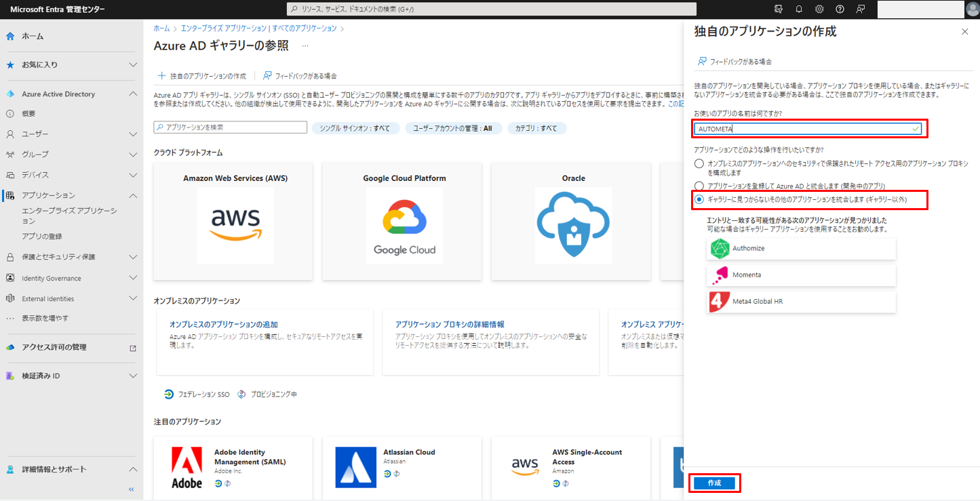This screenshot has width=980, height=501.
Task: Select application proxy radio option
Action: (x=699, y=164)
